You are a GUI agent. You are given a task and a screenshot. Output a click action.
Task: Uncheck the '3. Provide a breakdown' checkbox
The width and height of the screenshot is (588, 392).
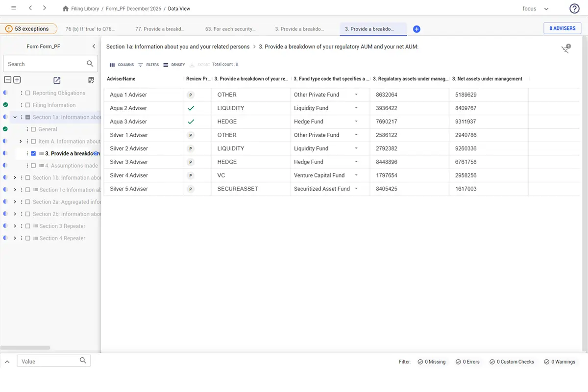tap(33, 154)
